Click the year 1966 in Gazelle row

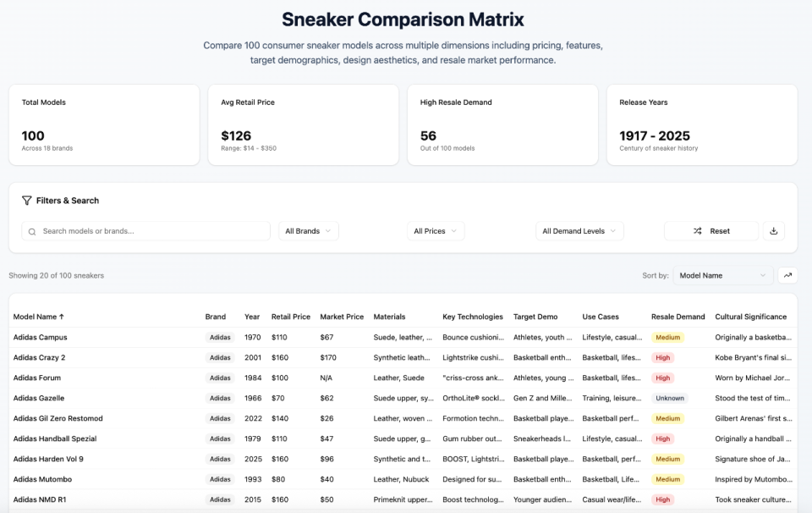253,398
